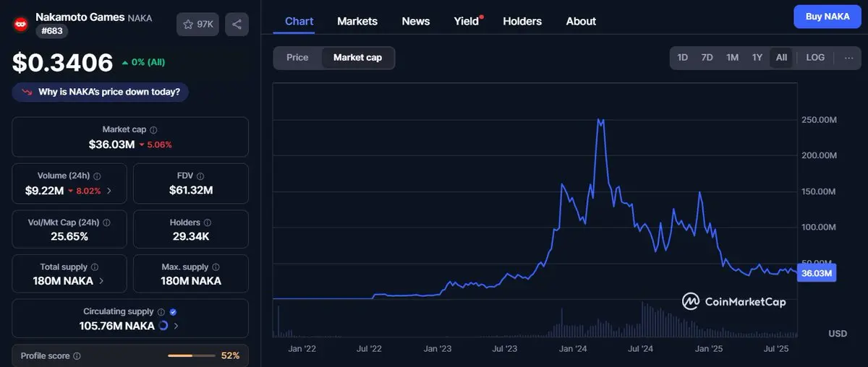Click Max. supply info icon
The image size is (868, 367).
pyautogui.click(x=216, y=267)
